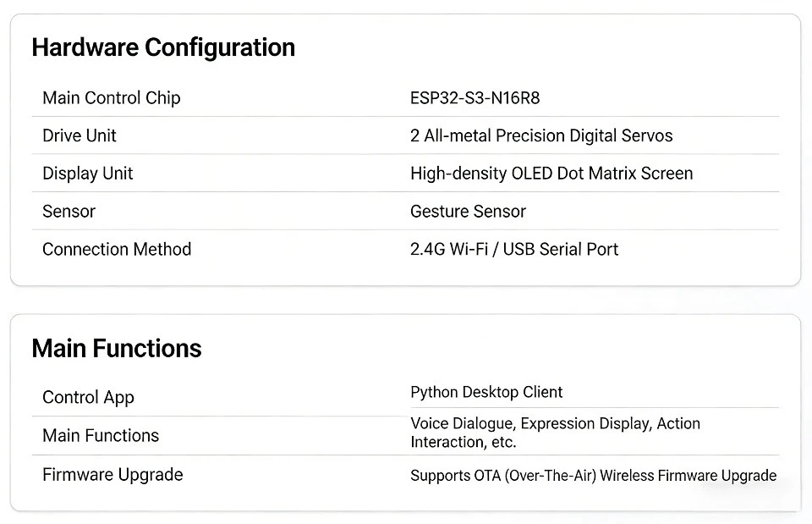Viewport: 812px width, 524px height.
Task: Select the Display Unit label
Action: tap(87, 174)
